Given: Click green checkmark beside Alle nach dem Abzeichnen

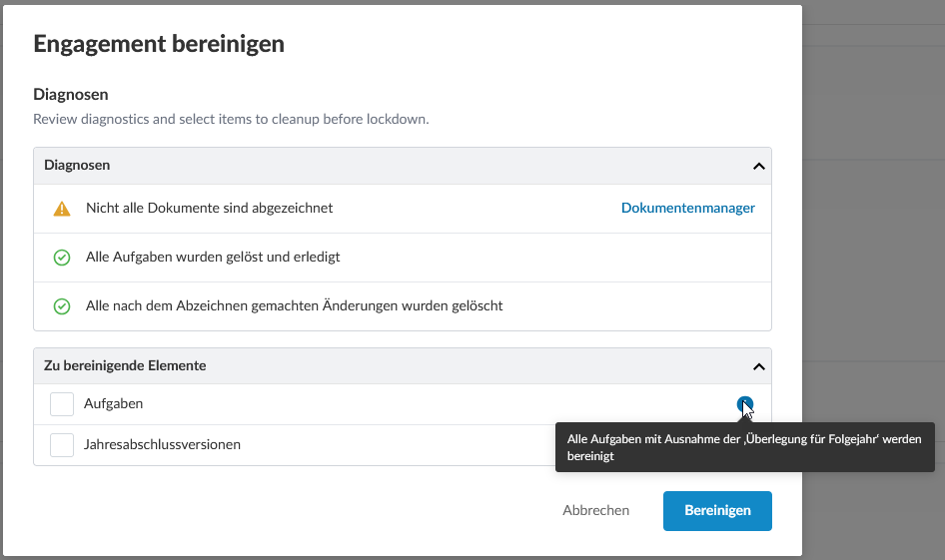Looking at the screenshot, I should 62,306.
